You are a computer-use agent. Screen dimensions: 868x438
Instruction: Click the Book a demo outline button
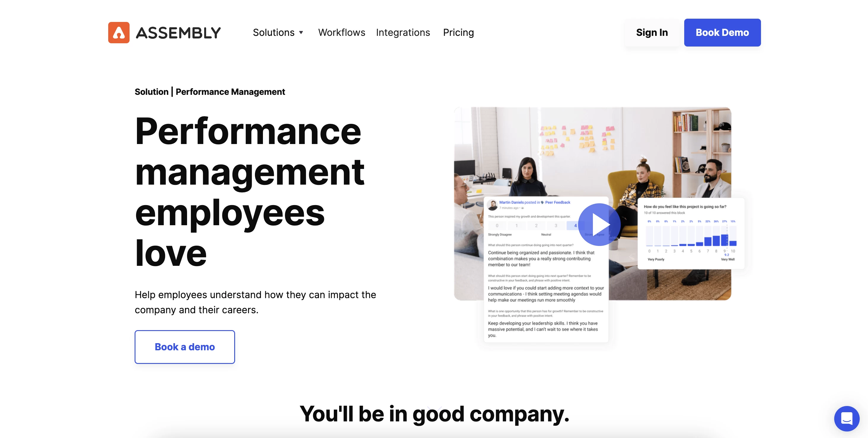tap(184, 346)
